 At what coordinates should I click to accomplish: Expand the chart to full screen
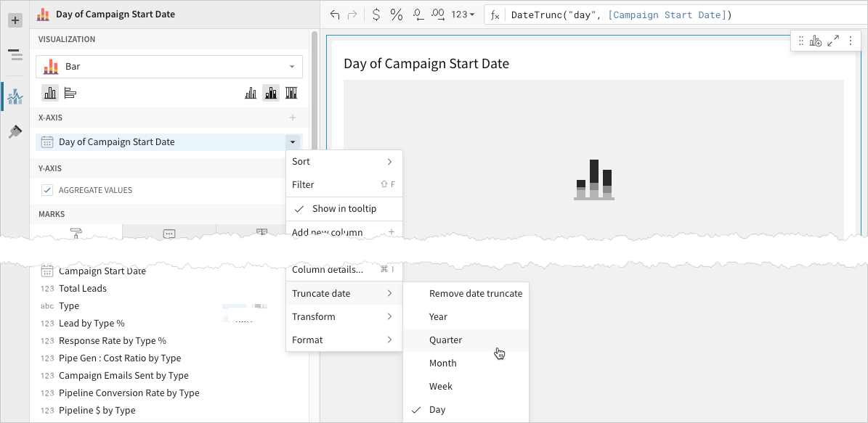[x=833, y=41]
